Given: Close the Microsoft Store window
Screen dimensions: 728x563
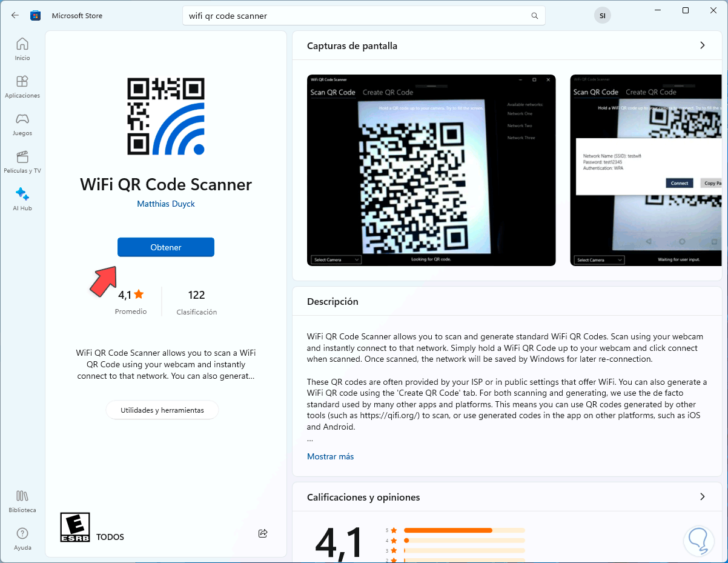Looking at the screenshot, I should (713, 10).
